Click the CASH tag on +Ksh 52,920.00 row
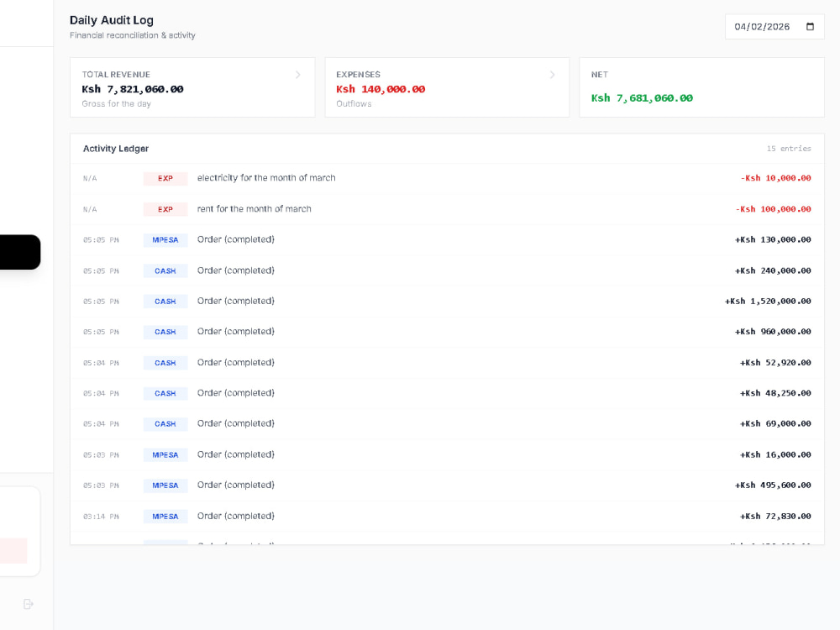Viewport: 840px width, 630px height. 165,363
